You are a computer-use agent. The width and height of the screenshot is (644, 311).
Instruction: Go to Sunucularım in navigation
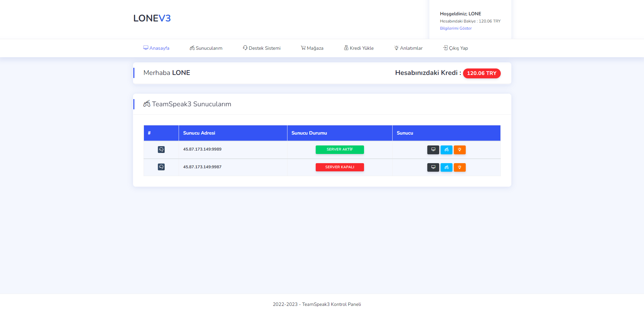pyautogui.click(x=206, y=48)
